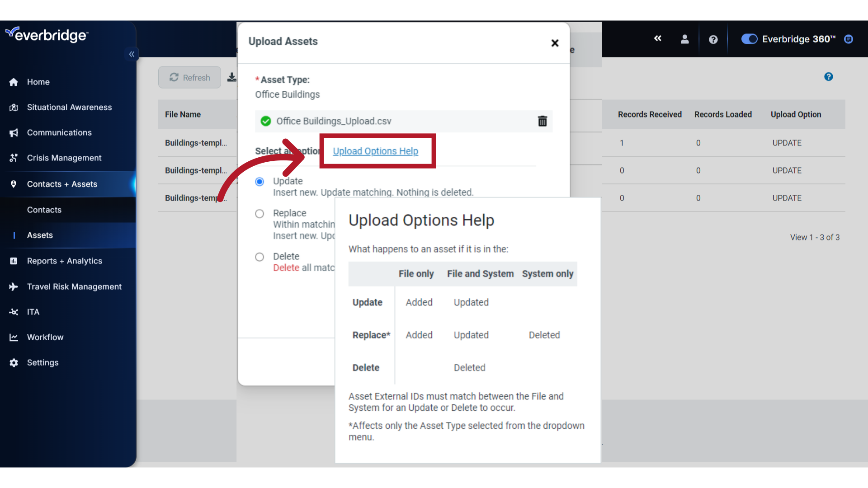868x488 pixels.
Task: Open the Home page from the sidebar
Action: pyautogui.click(x=38, y=82)
